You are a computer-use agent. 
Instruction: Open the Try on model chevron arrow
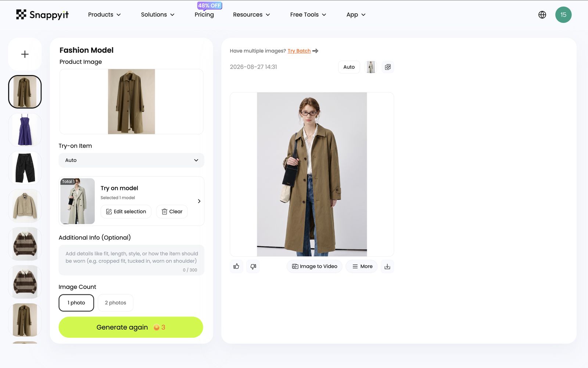[199, 201]
